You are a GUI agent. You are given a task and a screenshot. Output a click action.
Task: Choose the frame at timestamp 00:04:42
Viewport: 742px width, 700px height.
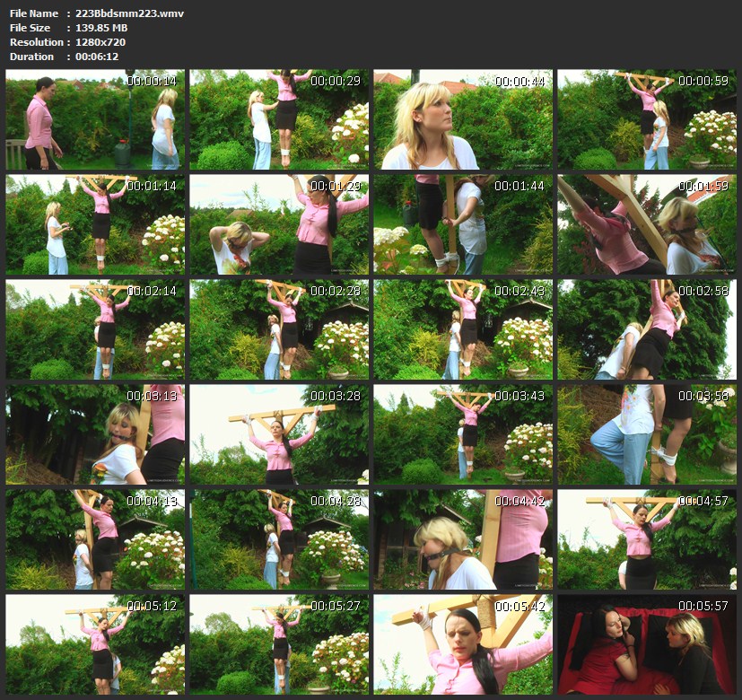tap(463, 540)
